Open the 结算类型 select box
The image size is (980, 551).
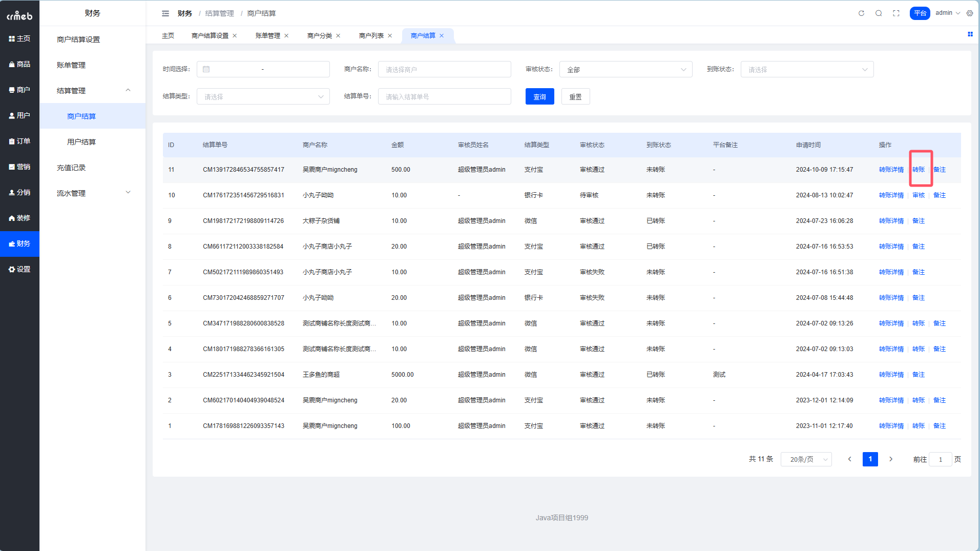263,97
